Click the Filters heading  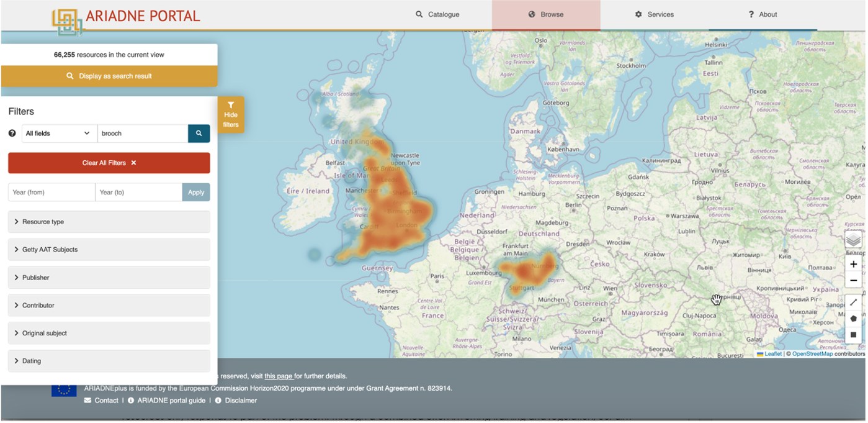pyautogui.click(x=21, y=112)
